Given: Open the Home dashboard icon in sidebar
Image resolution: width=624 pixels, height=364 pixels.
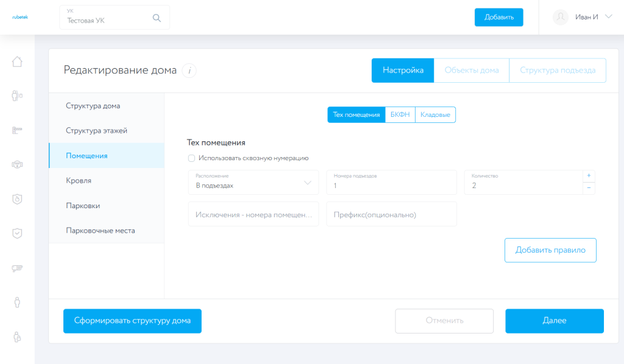Looking at the screenshot, I should click(17, 61).
